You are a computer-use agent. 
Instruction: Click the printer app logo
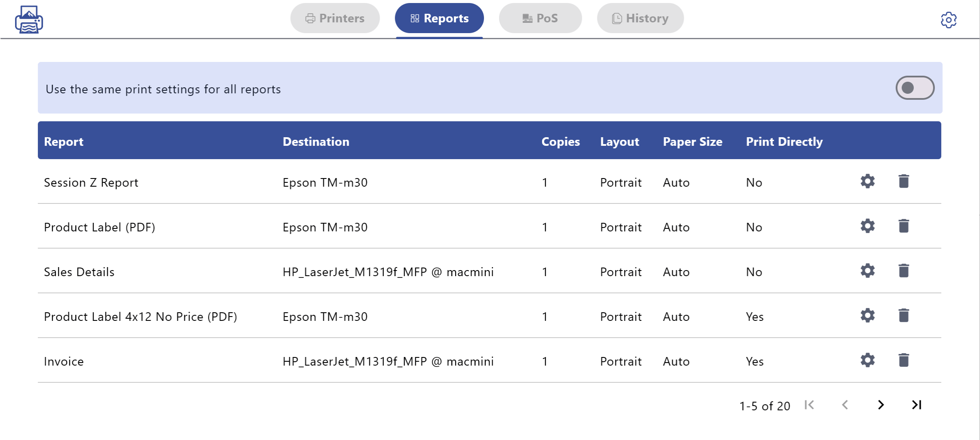pyautogui.click(x=28, y=19)
